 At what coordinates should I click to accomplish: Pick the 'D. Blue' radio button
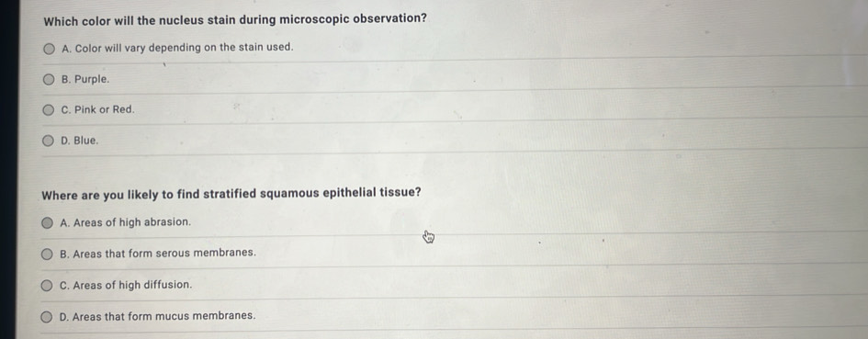pyautogui.click(x=49, y=141)
